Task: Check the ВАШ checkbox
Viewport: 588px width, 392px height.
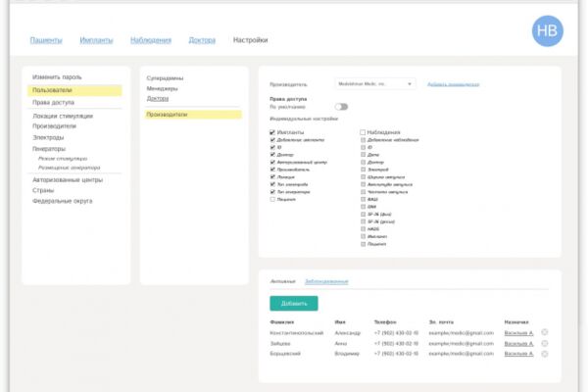Action: pyautogui.click(x=363, y=200)
